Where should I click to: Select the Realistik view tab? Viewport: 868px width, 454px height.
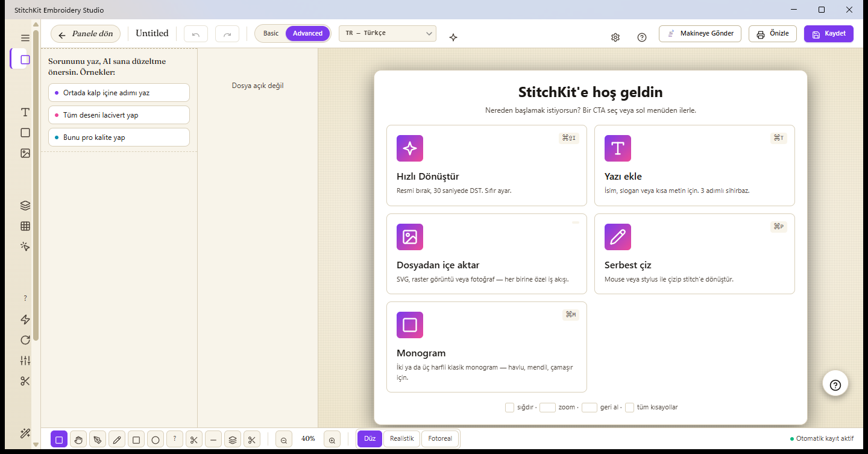pyautogui.click(x=402, y=439)
